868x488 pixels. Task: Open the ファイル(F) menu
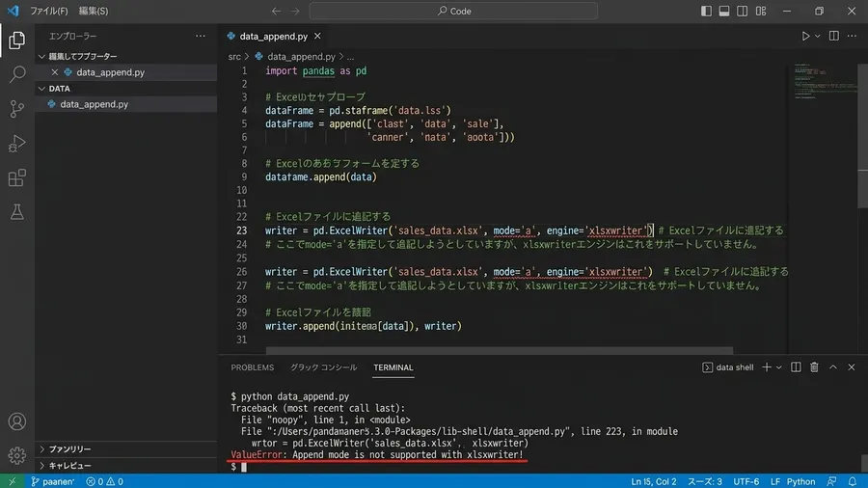pyautogui.click(x=49, y=11)
